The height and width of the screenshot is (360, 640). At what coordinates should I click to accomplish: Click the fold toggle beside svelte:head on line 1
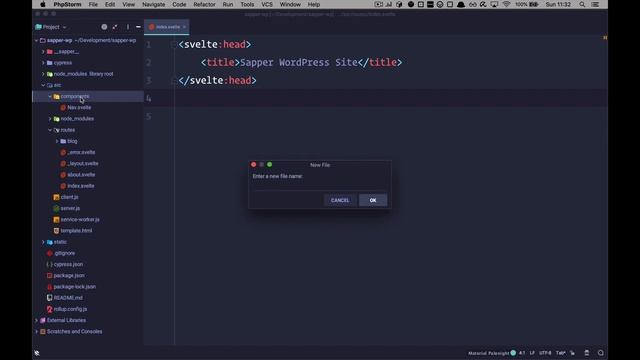173,44
